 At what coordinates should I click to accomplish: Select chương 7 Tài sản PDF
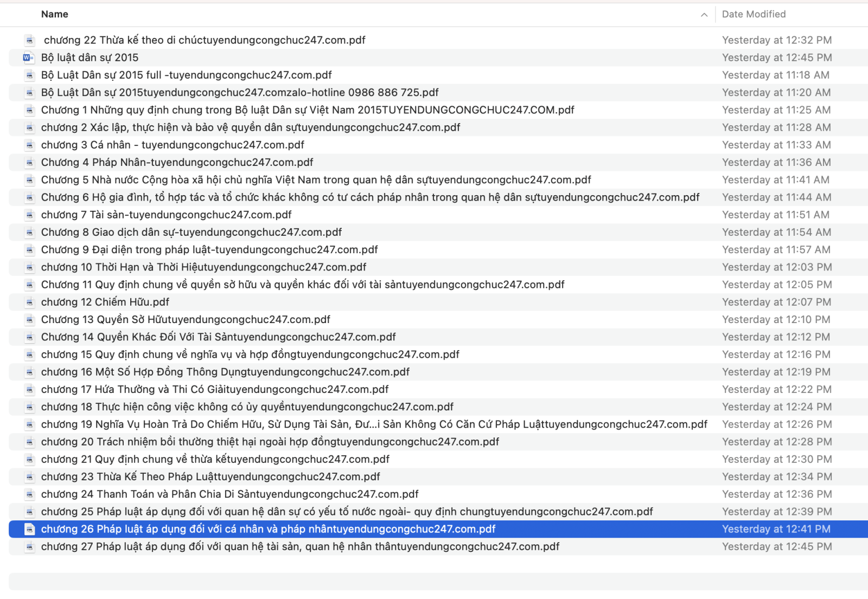click(x=166, y=215)
